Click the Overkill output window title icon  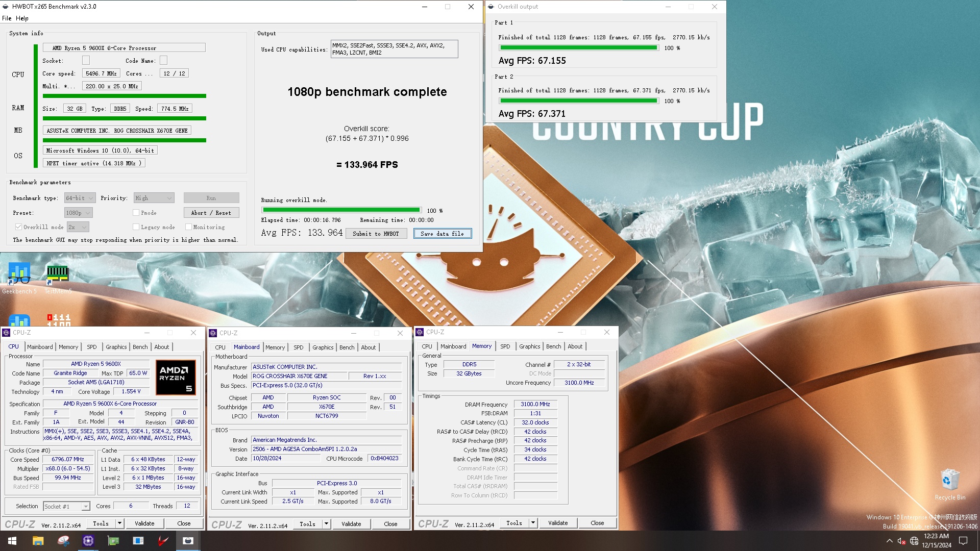coord(491,7)
